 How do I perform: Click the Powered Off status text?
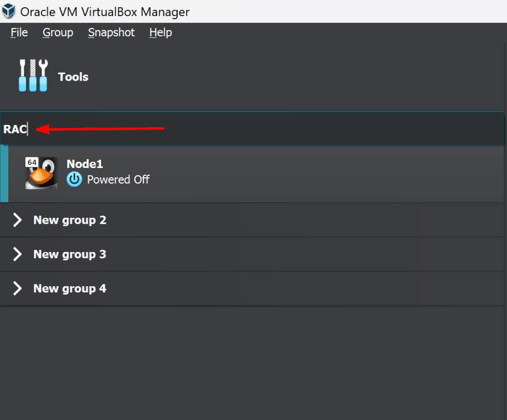[x=118, y=180]
